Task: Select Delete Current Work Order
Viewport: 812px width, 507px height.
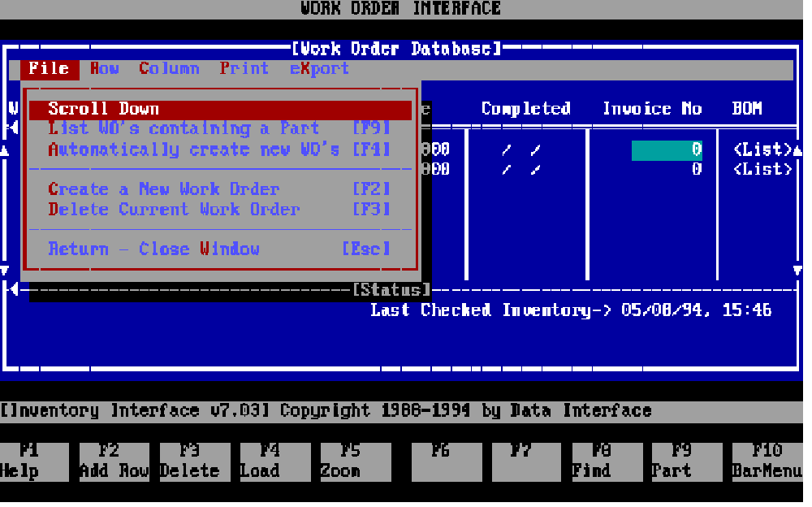Action: coord(219,210)
